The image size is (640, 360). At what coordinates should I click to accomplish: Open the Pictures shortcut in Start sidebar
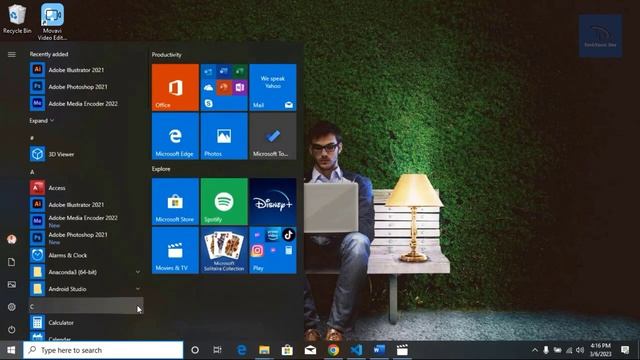(11, 284)
